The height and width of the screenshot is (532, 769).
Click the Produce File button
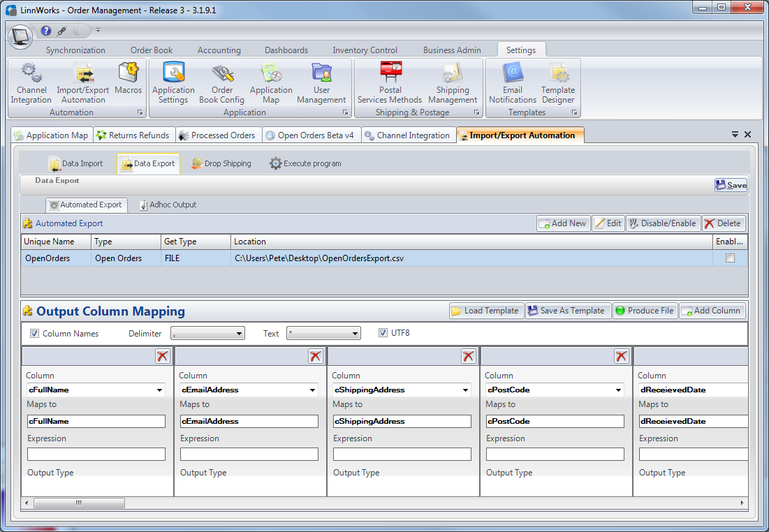tap(645, 311)
